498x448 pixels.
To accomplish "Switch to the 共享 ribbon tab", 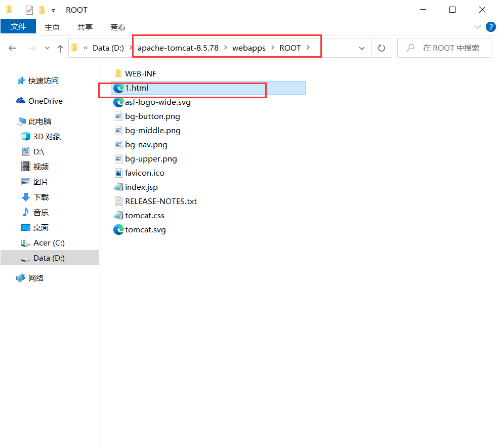I will click(x=85, y=27).
